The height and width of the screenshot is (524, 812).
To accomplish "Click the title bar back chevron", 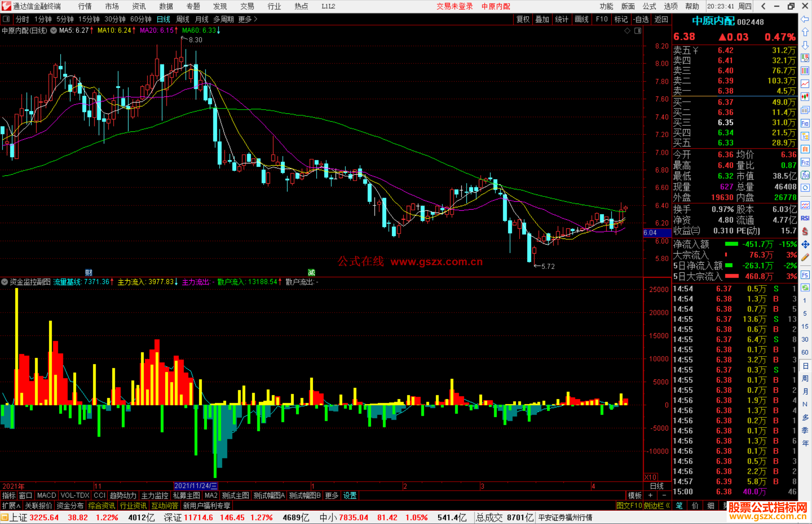I will coord(763,6).
